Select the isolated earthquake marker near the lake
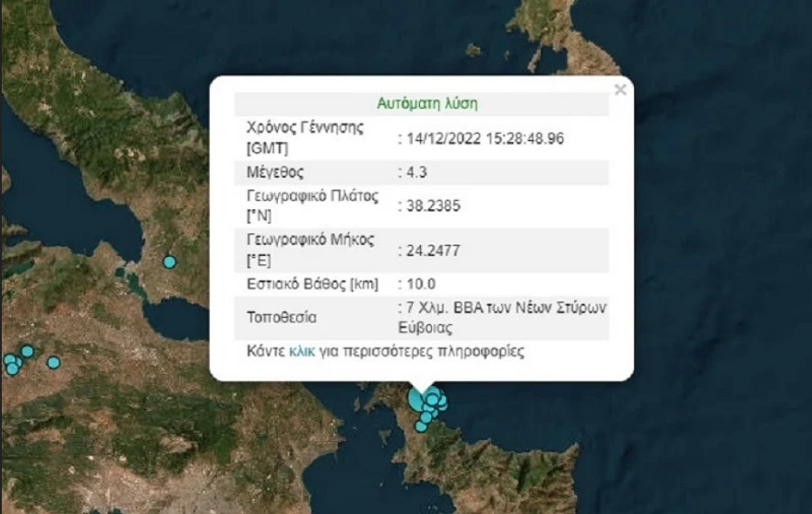 click(x=169, y=261)
